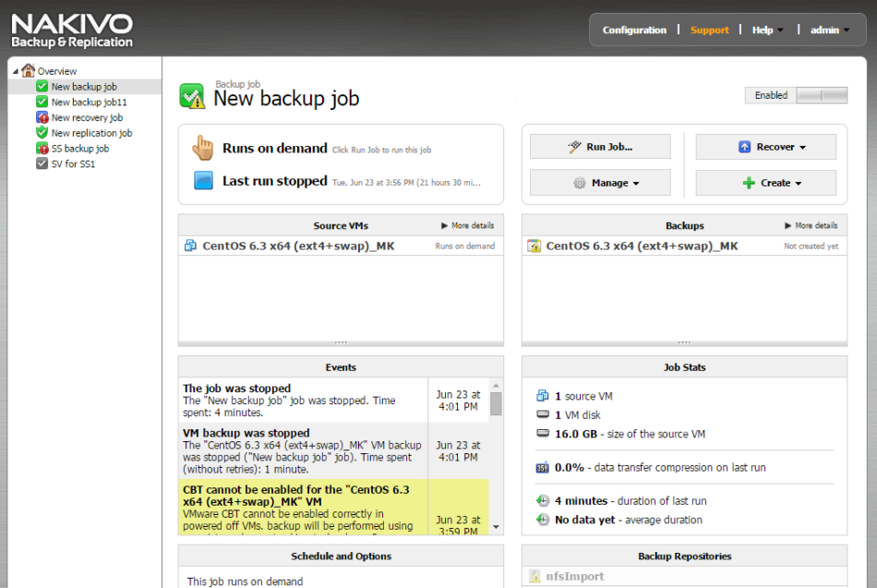Collapse the Overview tree node
This screenshot has height=588, width=877.
coord(16,71)
